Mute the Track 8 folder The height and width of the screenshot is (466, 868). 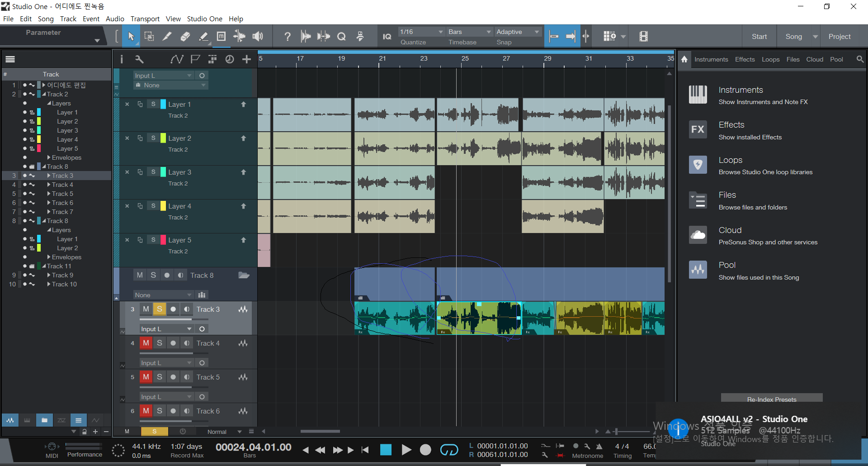(140, 275)
